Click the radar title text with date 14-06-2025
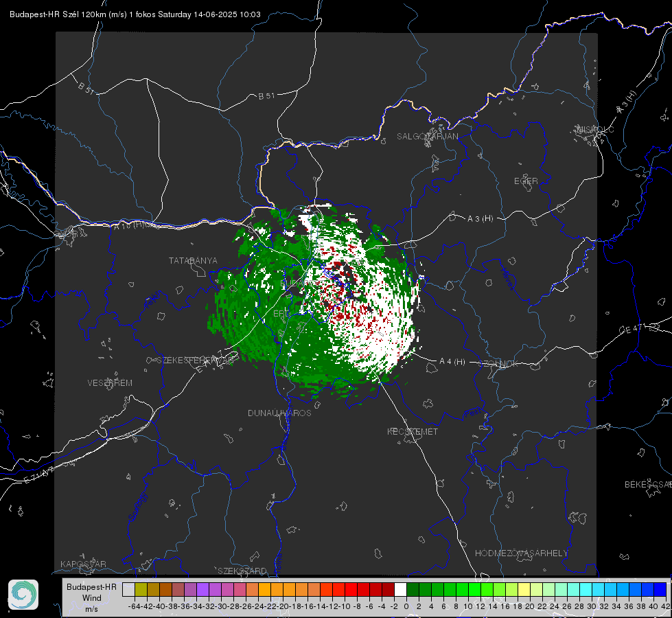The height and width of the screenshot is (618, 672). tap(135, 14)
